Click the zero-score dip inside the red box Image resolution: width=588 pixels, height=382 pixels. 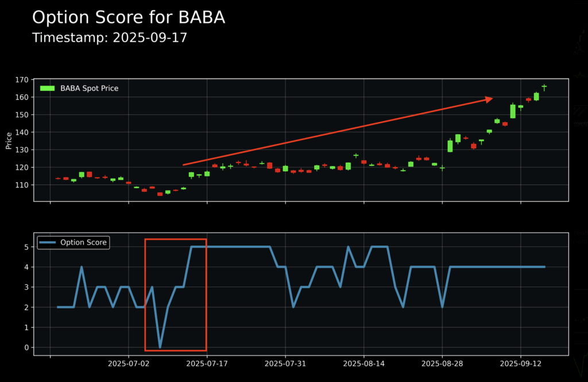tap(160, 347)
